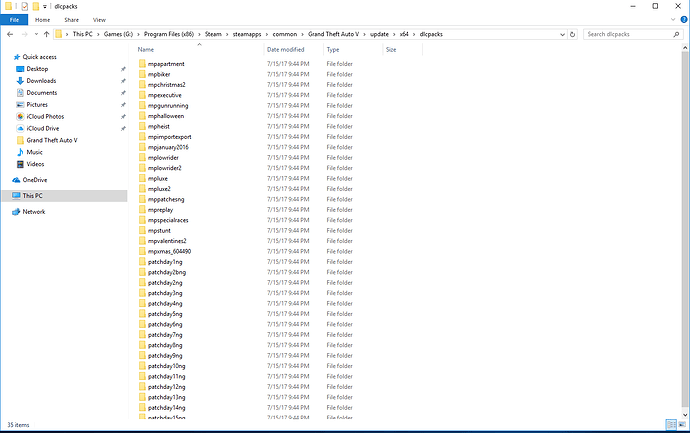Expand the ribbon with chevron
The width and height of the screenshot is (690, 433).
[673, 20]
